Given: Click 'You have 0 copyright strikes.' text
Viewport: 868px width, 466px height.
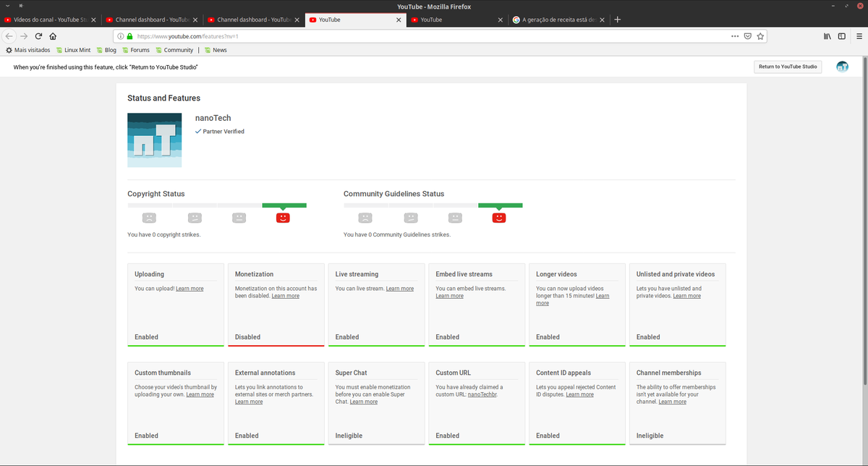Looking at the screenshot, I should pyautogui.click(x=164, y=234).
